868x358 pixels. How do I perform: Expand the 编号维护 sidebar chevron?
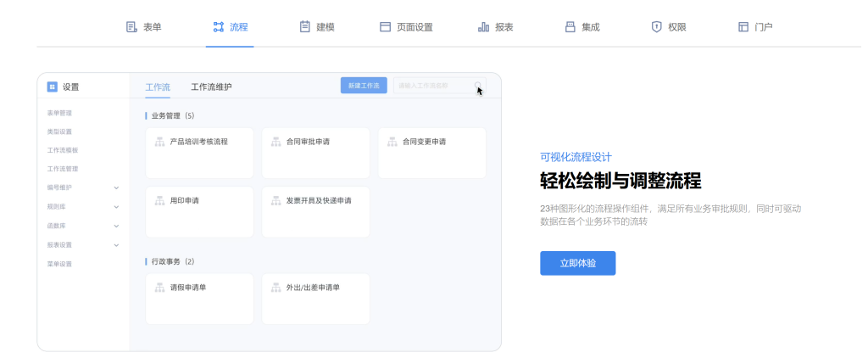click(x=116, y=187)
